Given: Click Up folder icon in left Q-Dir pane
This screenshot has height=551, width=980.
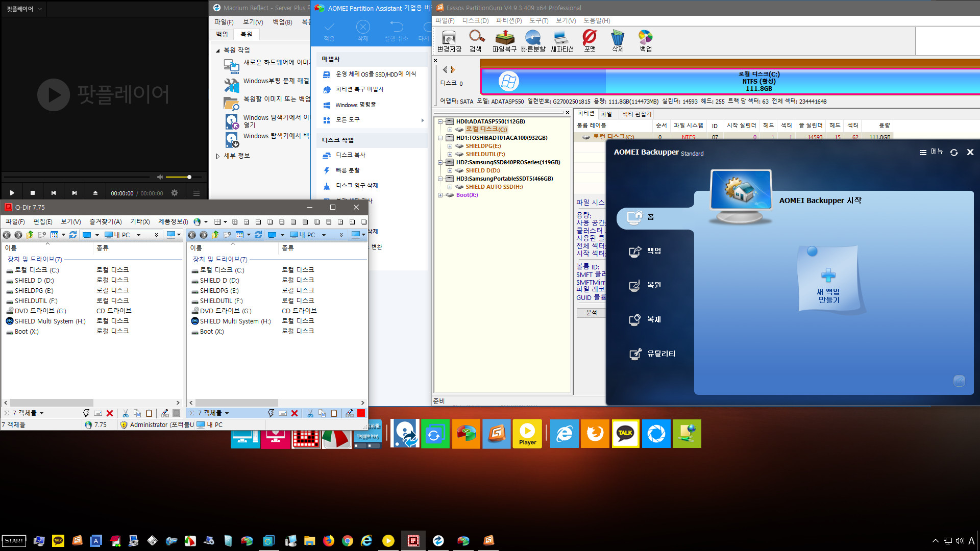Looking at the screenshot, I should 30,235.
